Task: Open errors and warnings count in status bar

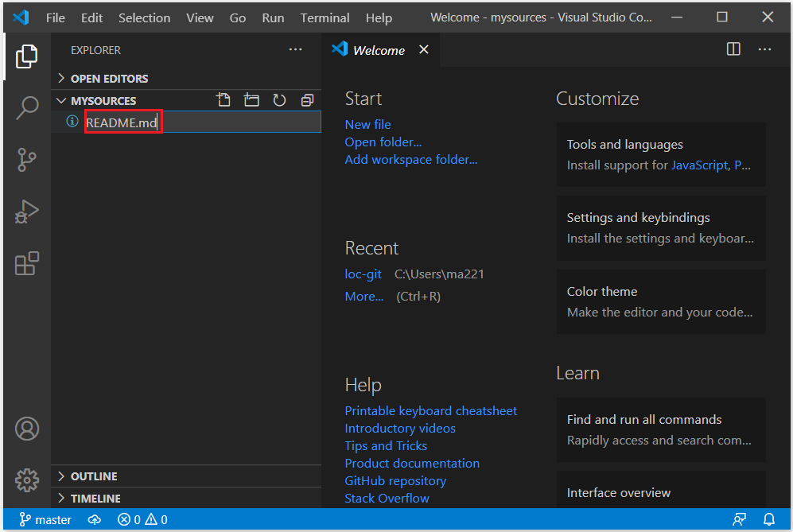Action: (x=142, y=519)
